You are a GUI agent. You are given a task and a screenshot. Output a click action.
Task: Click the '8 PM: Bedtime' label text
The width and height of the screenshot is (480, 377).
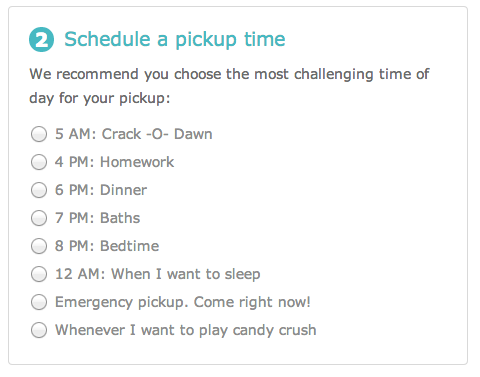(x=107, y=246)
